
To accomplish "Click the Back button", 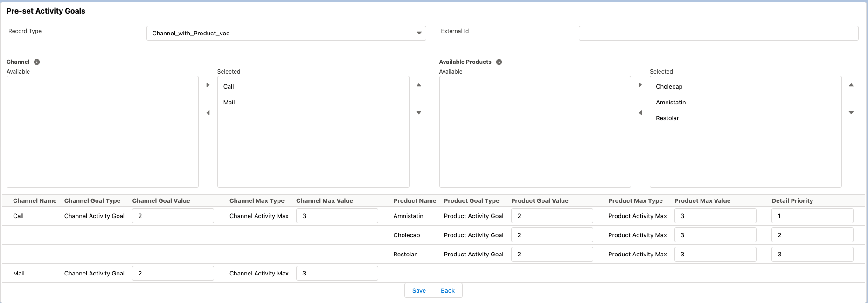I will coord(448,290).
